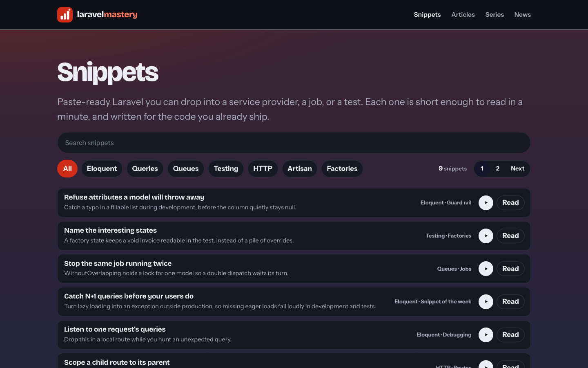This screenshot has width=588, height=368.
Task: Read 'Refuse attributes a model will throw away'
Action: 510,203
